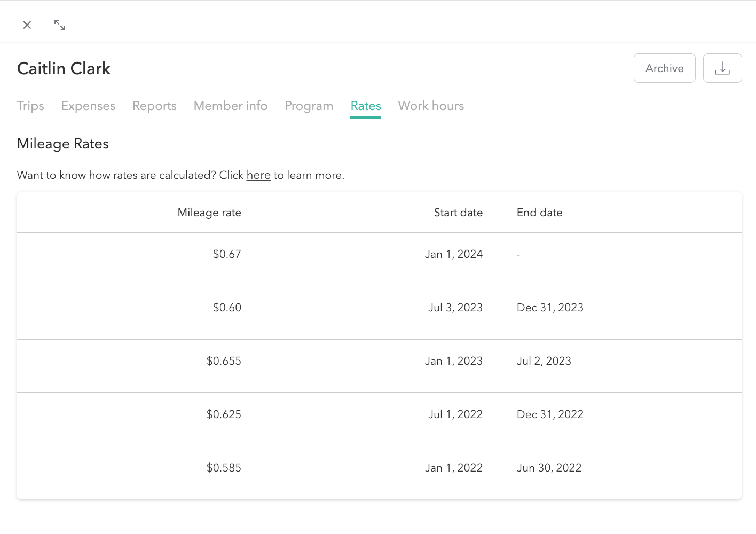View Member info tab

point(231,106)
